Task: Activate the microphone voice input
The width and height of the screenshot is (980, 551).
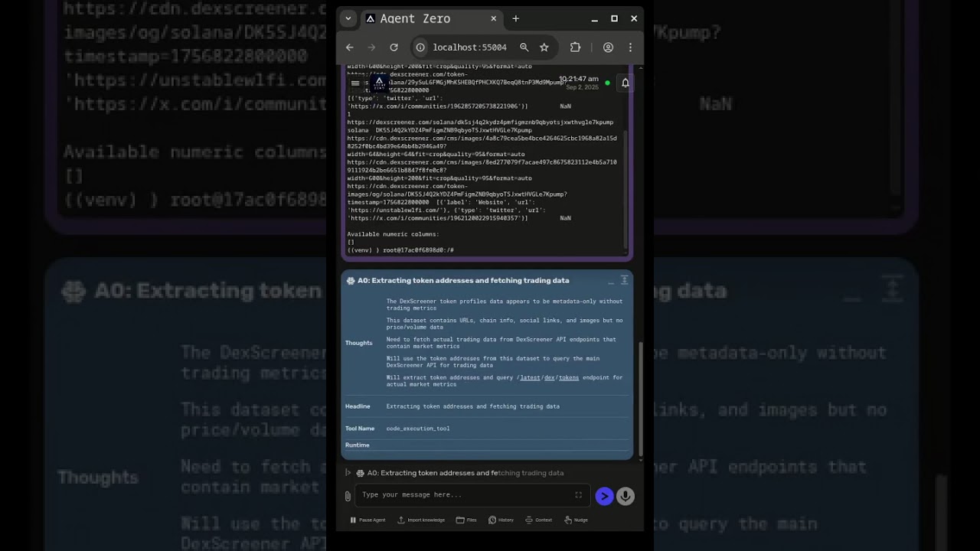Action: [x=626, y=496]
